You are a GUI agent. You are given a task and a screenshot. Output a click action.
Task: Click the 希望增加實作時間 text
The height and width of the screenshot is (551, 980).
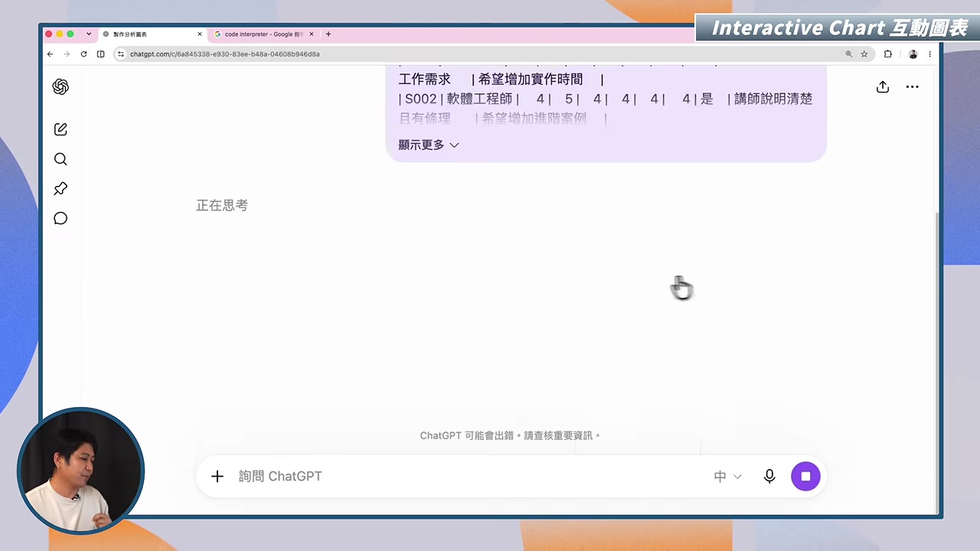531,80
